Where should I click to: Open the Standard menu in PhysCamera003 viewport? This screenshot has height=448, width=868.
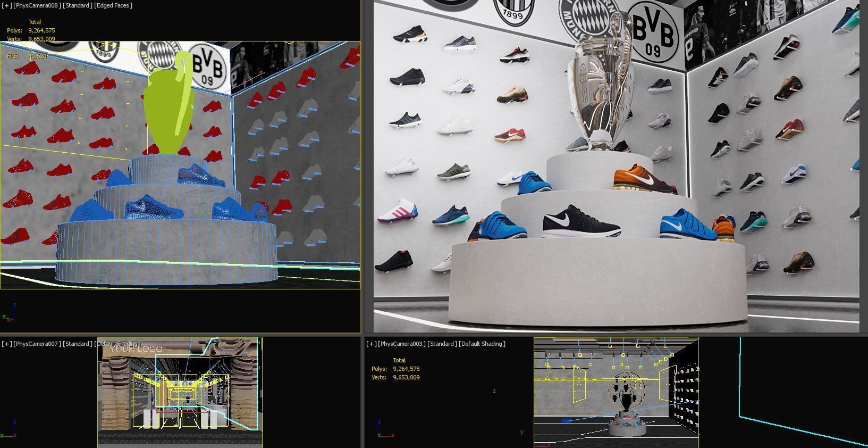[x=442, y=344]
